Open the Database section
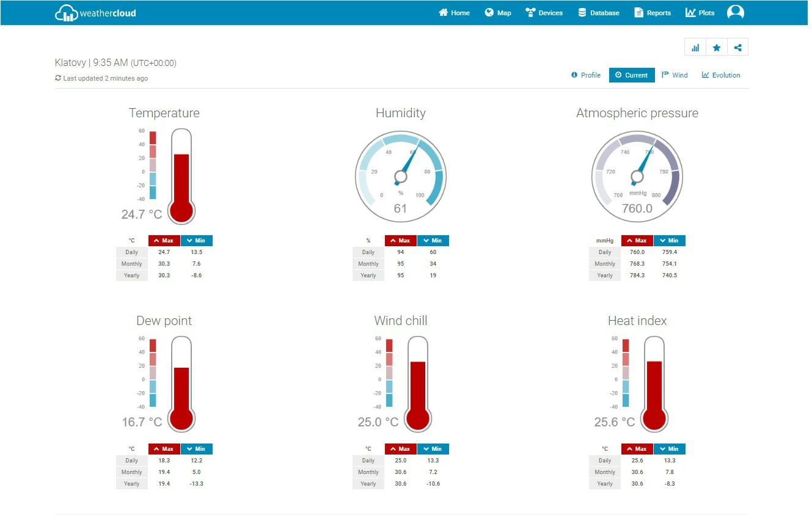Image resolution: width=812 pixels, height=515 pixels. pos(599,13)
